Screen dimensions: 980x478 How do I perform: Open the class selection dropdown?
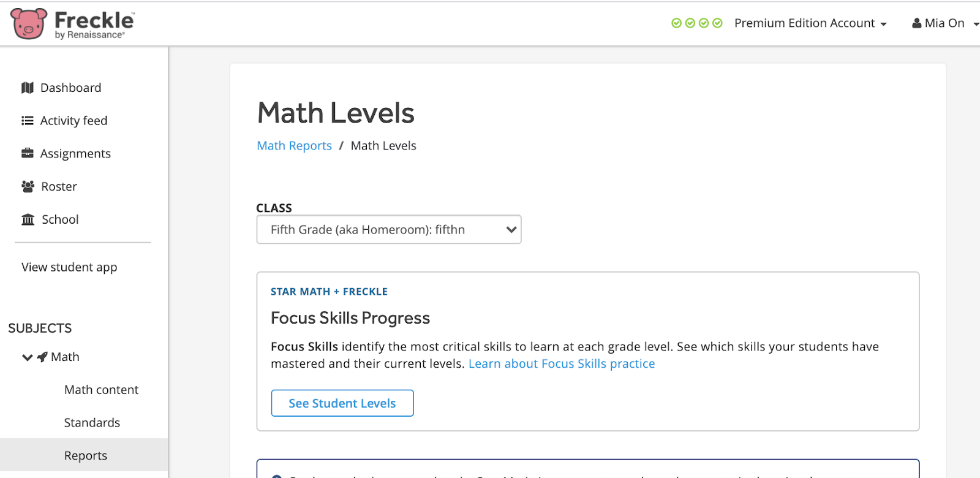388,229
